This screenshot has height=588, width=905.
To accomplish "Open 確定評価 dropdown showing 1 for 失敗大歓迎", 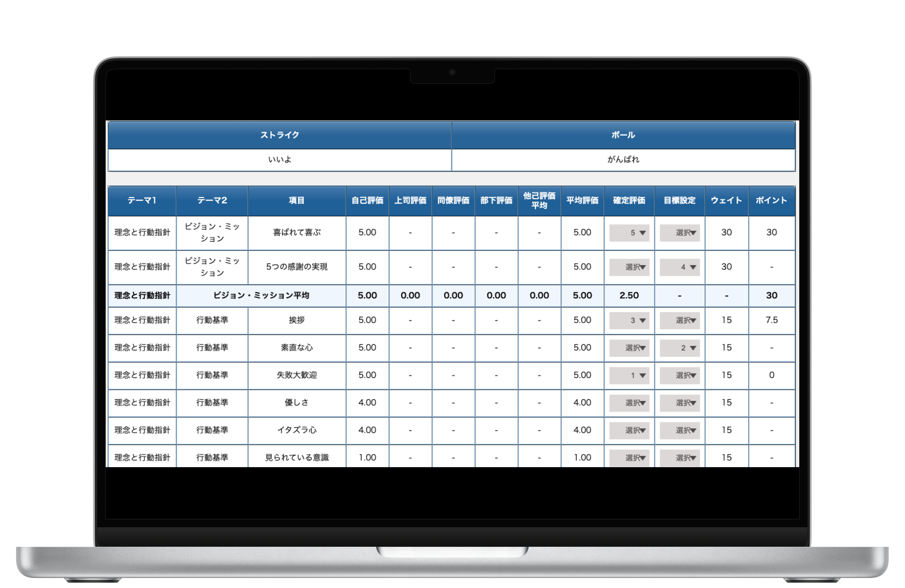I will pyautogui.click(x=629, y=375).
